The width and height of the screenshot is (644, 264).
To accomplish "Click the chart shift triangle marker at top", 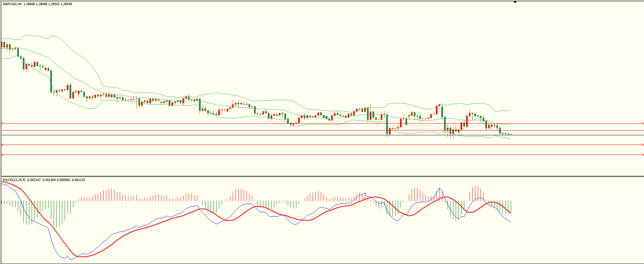I will 515,2.
